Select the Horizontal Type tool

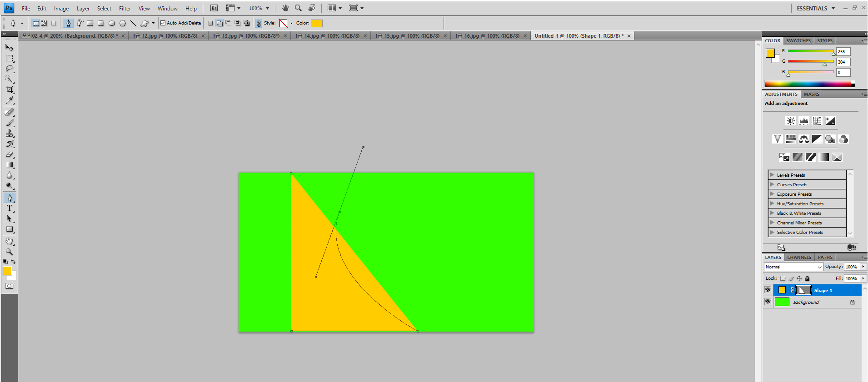[10, 208]
